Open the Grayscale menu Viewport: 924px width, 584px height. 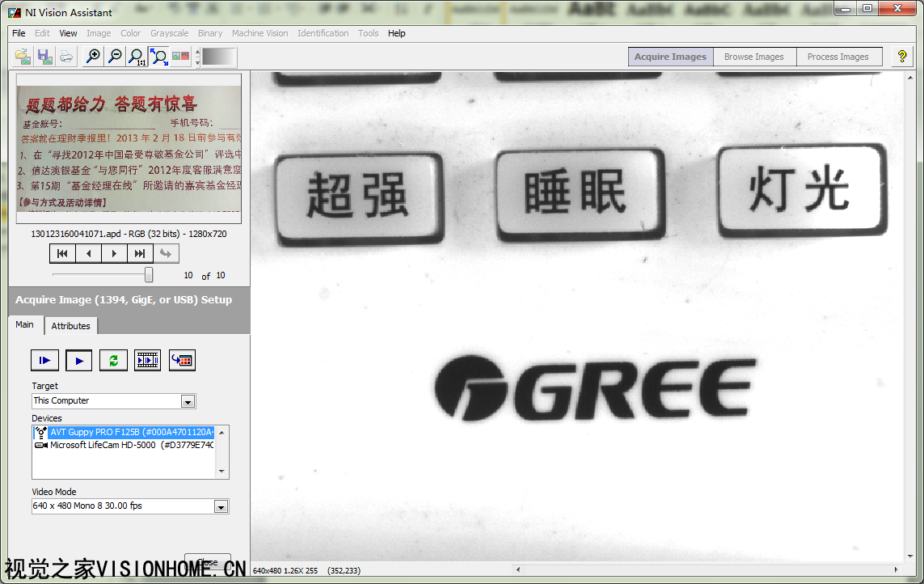pyautogui.click(x=169, y=33)
